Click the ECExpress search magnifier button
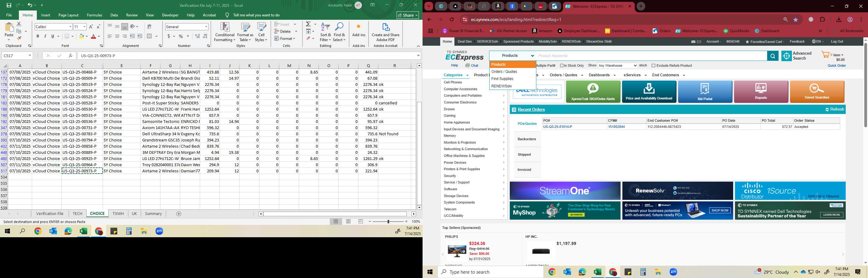This screenshot has height=278, width=868. (773, 56)
